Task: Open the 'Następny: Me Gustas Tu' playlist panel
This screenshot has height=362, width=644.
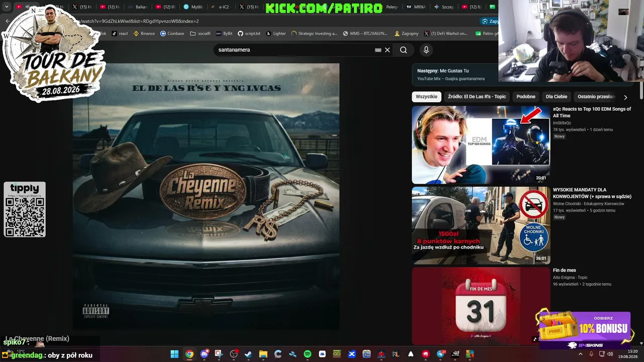Action: pos(455,74)
